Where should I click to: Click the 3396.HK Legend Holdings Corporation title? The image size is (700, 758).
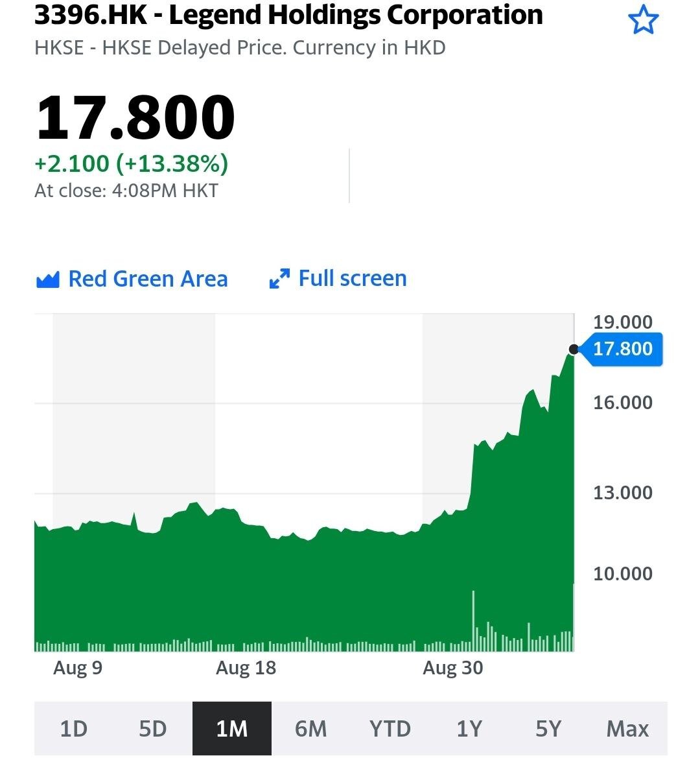pos(289,14)
